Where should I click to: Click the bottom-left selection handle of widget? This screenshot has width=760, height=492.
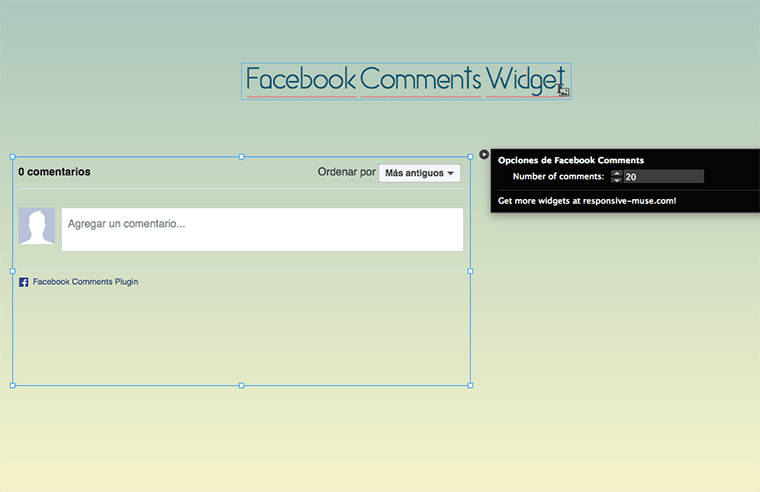click(13, 385)
